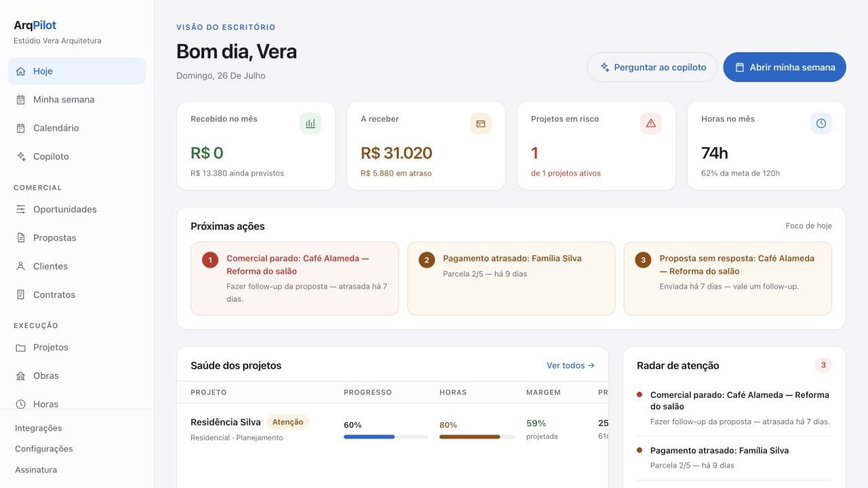Click Ver todos link in Saúde dos projetos
Screen dimensions: 868x488
(570, 365)
